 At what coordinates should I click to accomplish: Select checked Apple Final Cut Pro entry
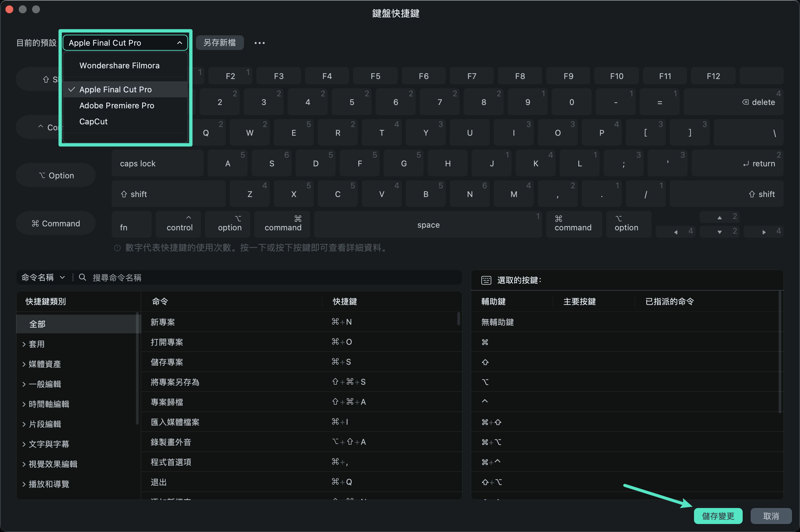125,90
